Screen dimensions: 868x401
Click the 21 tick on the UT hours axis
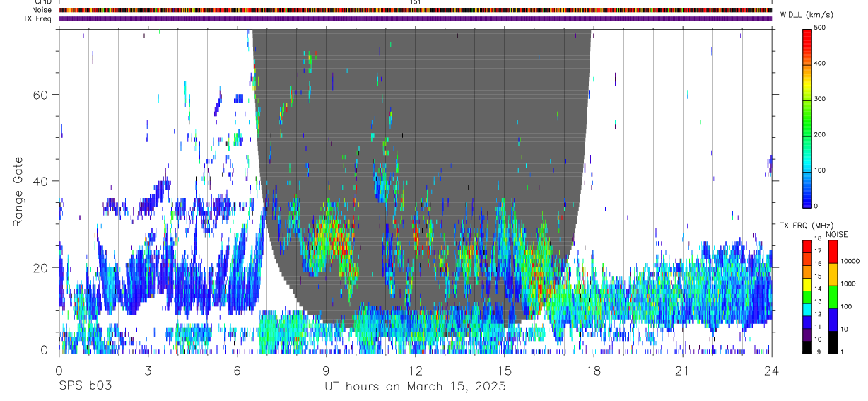[683, 371]
